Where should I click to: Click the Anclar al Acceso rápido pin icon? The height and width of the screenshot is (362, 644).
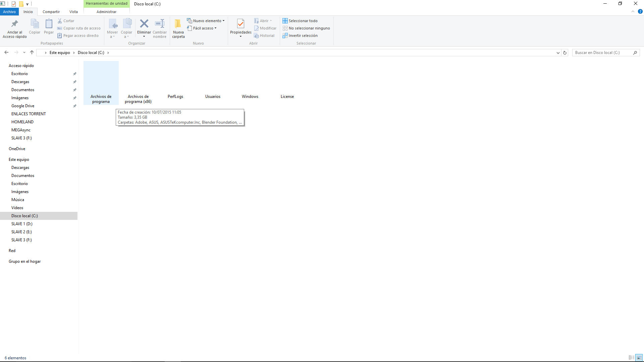click(x=14, y=24)
